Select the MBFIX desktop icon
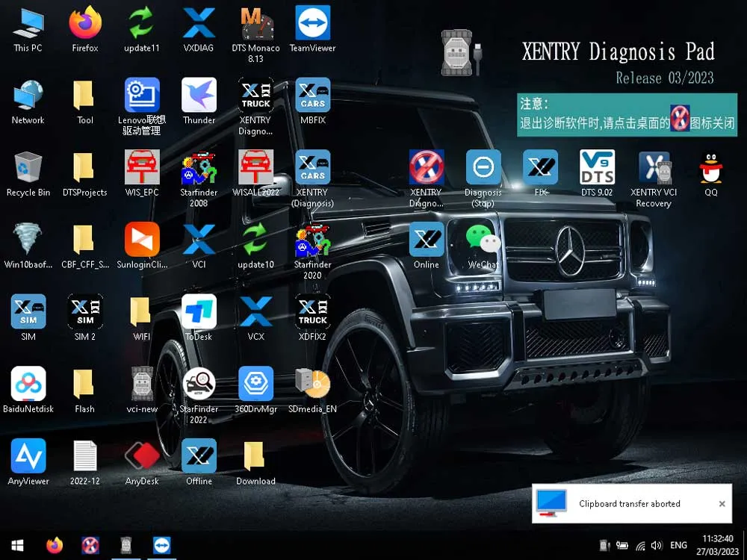Image resolution: width=747 pixels, height=560 pixels. tap(312, 102)
